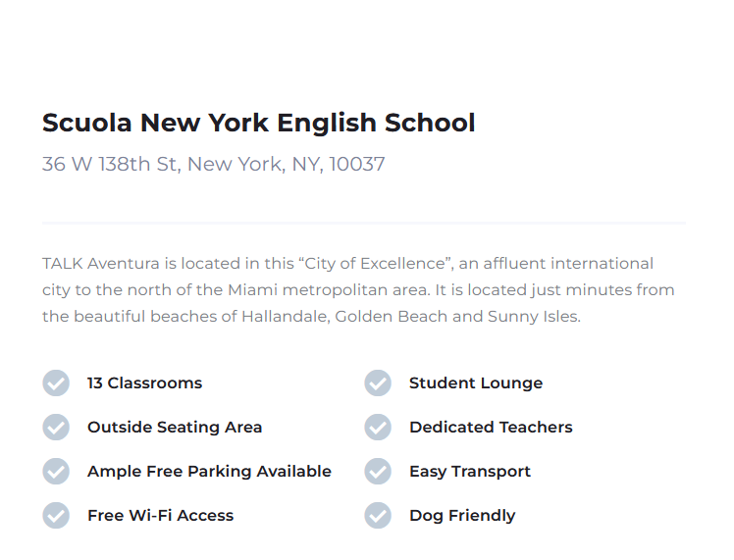Click the Free Wi-Fi Access check icon
This screenshot has width=734, height=560.
[56, 516]
